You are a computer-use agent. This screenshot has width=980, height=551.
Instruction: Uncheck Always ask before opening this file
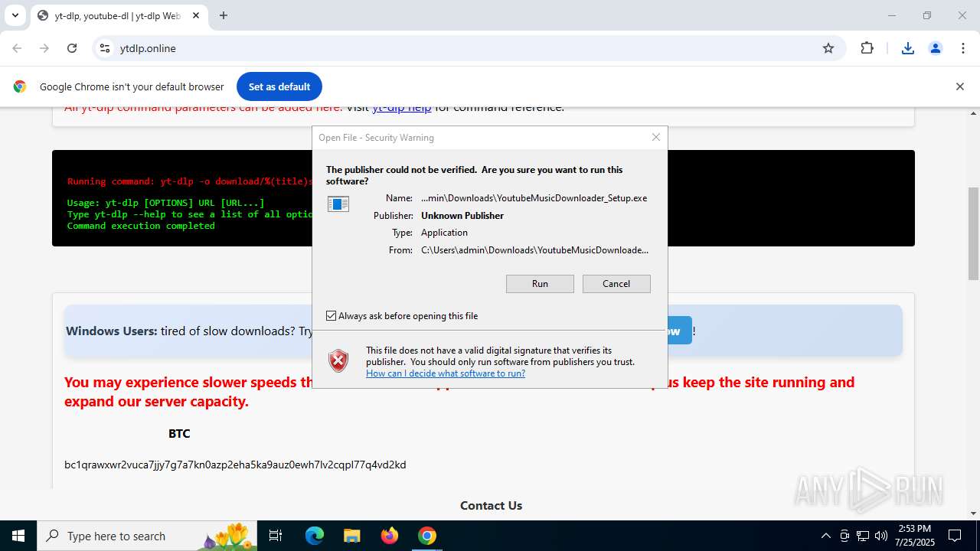pos(332,316)
